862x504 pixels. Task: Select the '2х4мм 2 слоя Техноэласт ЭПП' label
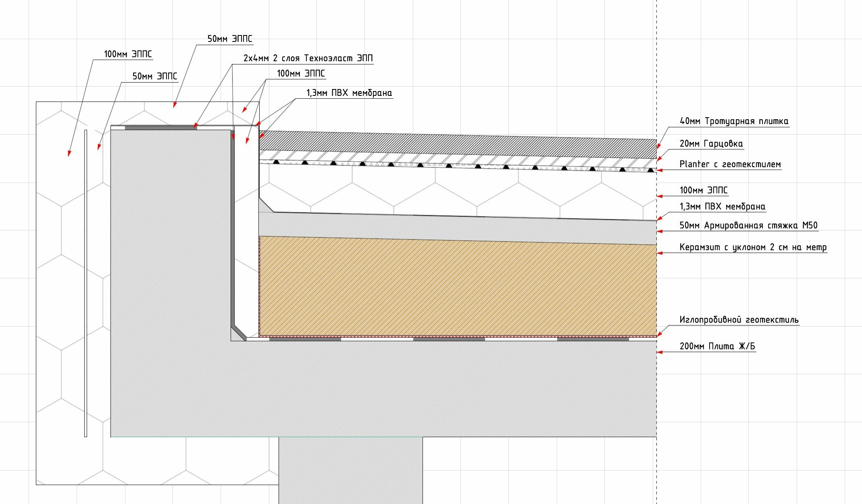308,58
